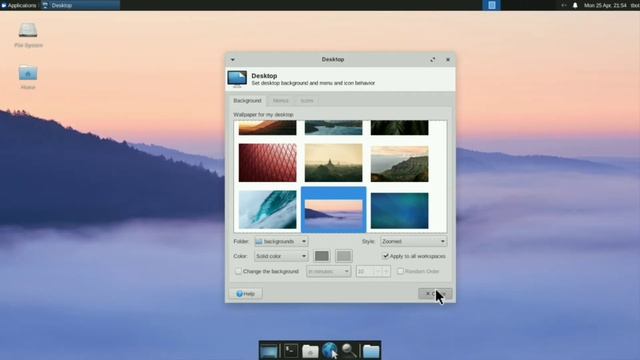
Task: Open the Folder backgrounds dropdown
Action: coord(281,241)
